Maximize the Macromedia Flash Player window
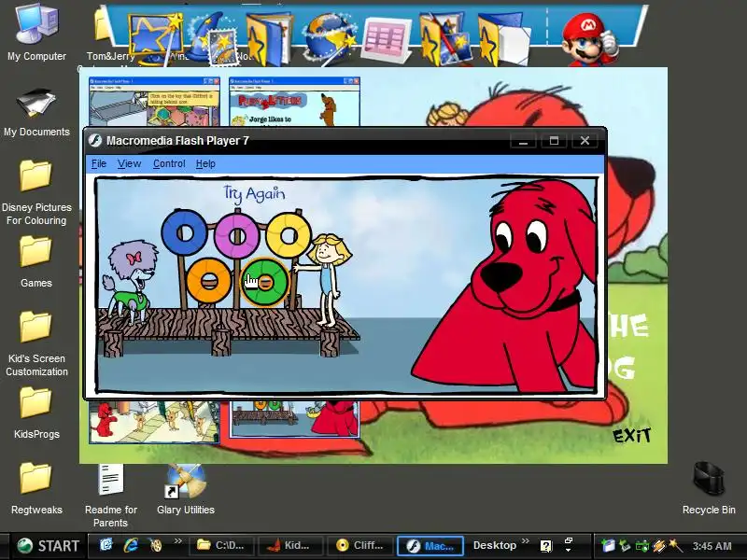The height and width of the screenshot is (560, 747). [x=554, y=141]
